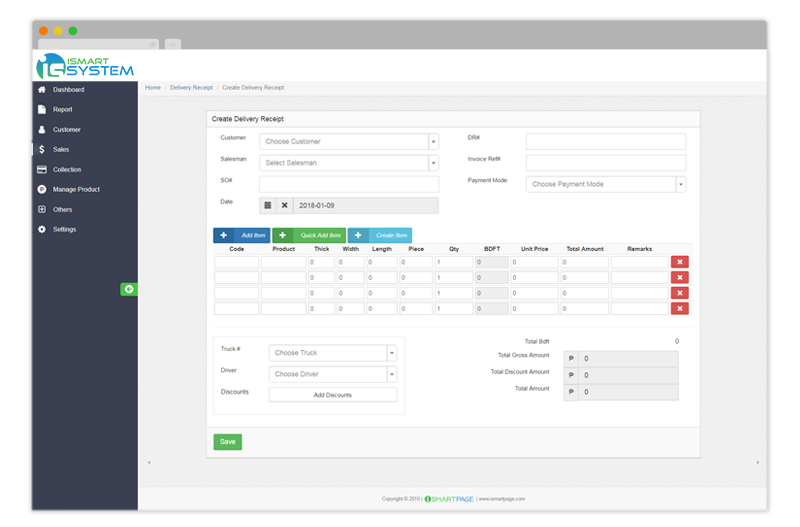Click the Report document icon

pos(42,109)
